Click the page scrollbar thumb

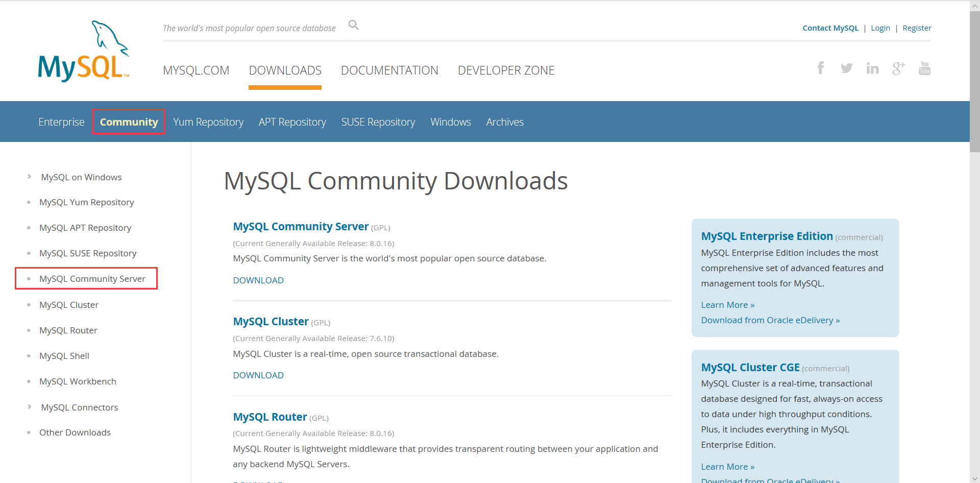click(x=975, y=82)
